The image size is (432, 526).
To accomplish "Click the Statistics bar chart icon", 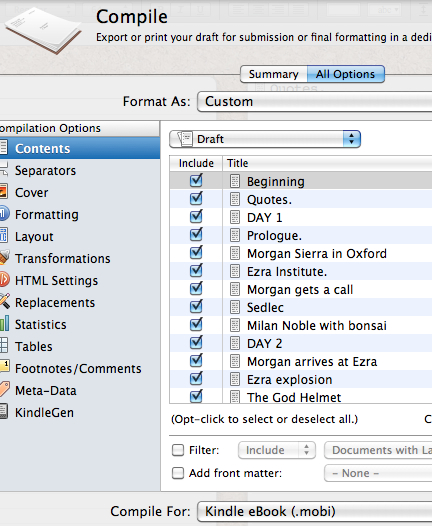I will [x=4, y=323].
